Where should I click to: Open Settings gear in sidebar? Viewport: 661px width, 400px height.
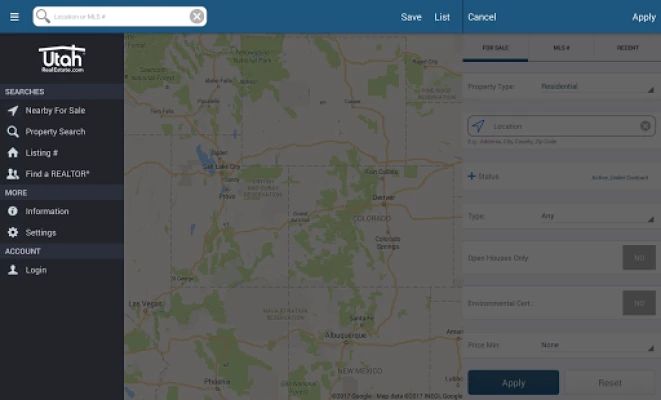pos(13,232)
